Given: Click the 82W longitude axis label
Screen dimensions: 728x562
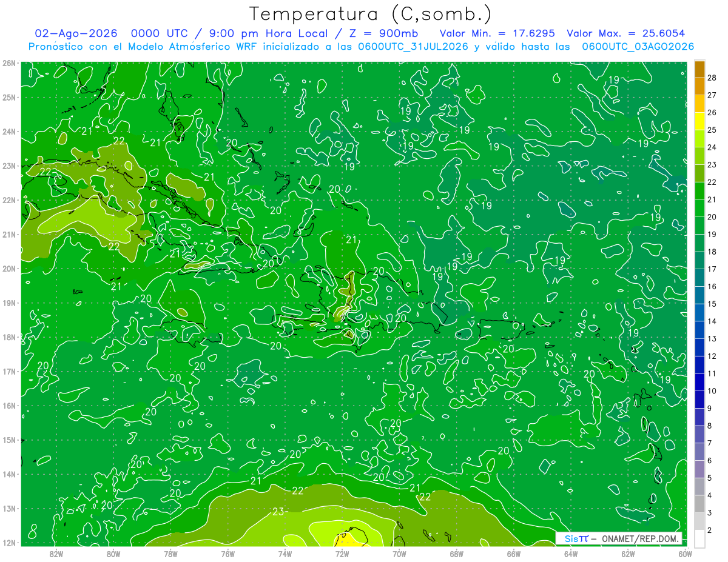Looking at the screenshot, I should tap(56, 554).
